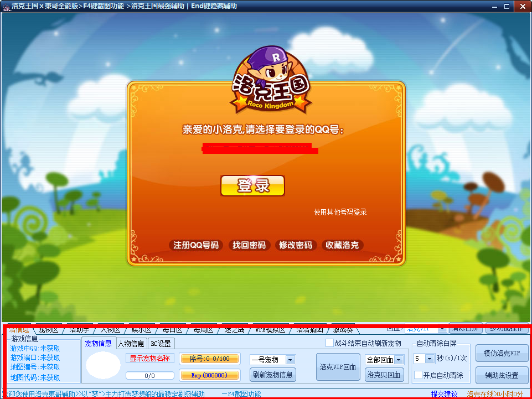Tick the 开启自动清除 checkbox
The height and width of the screenshot is (399, 532).
tap(419, 375)
